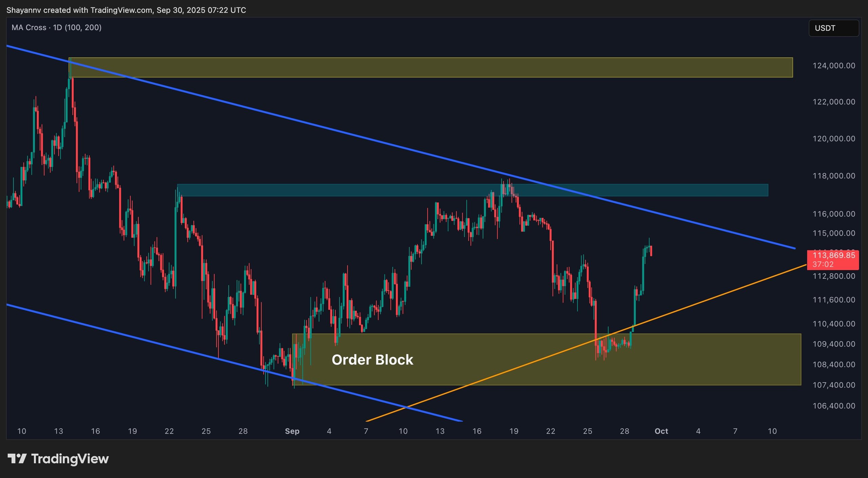Click the TradingView wordmark text
Viewport: 868px width, 478px height.
70,459
